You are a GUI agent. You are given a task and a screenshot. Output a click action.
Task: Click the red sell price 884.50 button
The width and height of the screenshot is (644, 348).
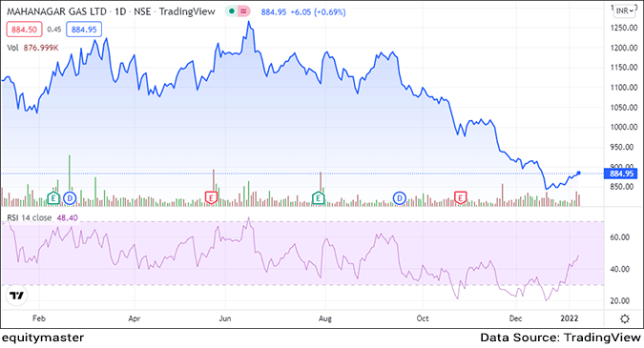pos(24,30)
